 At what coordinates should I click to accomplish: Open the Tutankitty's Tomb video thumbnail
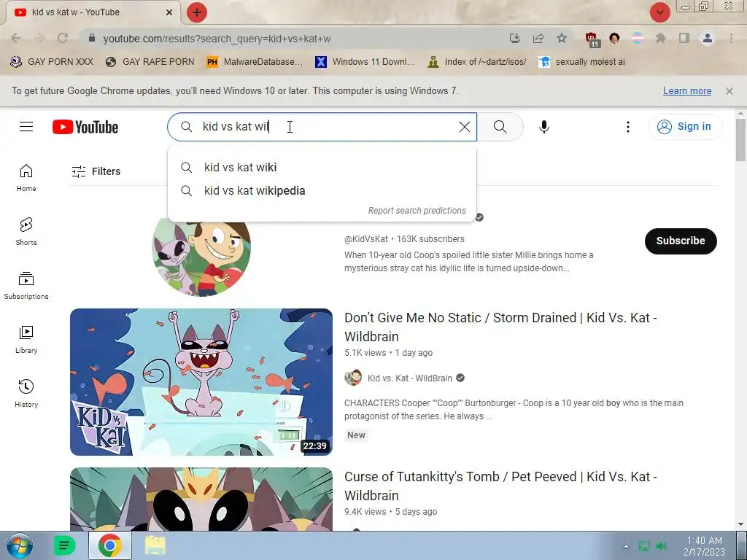201,499
